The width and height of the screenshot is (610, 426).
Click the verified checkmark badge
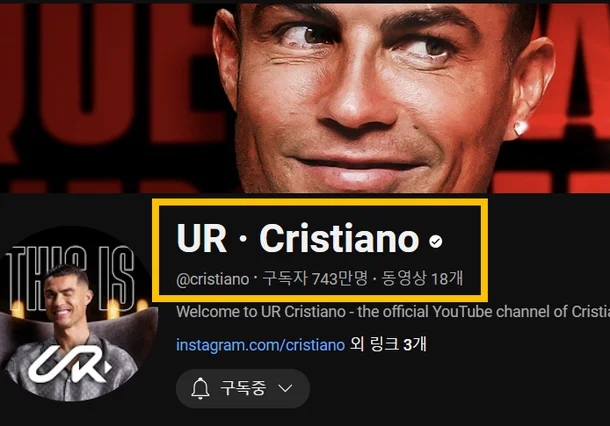pos(436,242)
